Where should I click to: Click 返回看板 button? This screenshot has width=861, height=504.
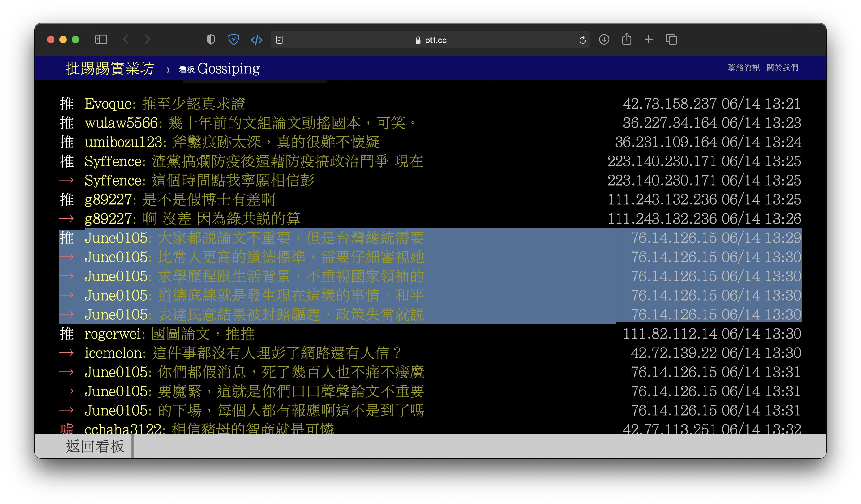tap(95, 446)
